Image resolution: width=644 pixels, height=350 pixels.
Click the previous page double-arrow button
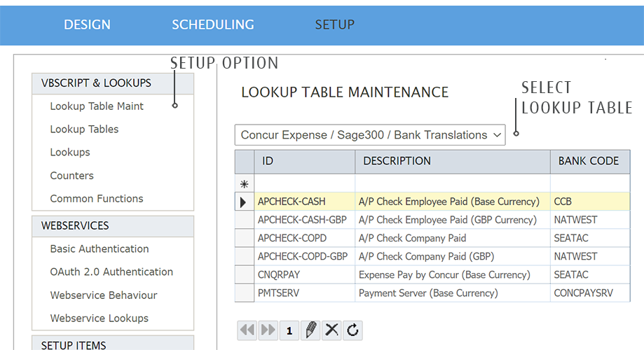(x=247, y=330)
